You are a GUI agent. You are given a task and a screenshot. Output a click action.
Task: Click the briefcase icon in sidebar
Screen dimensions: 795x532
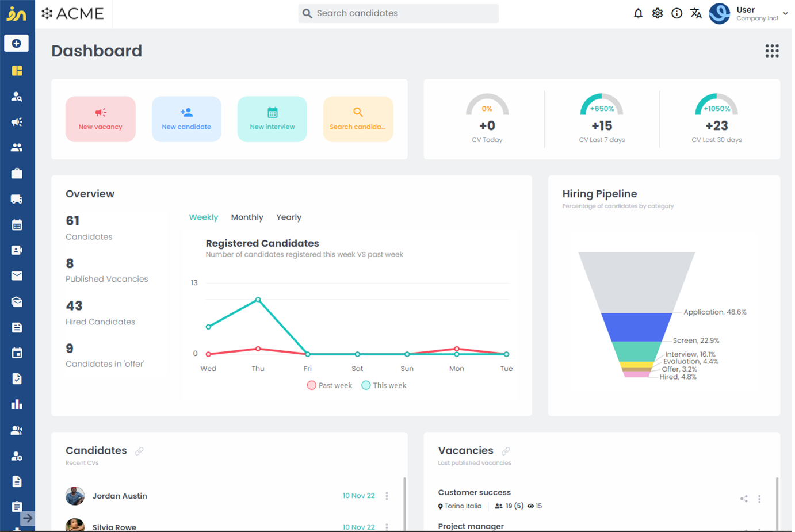(17, 173)
